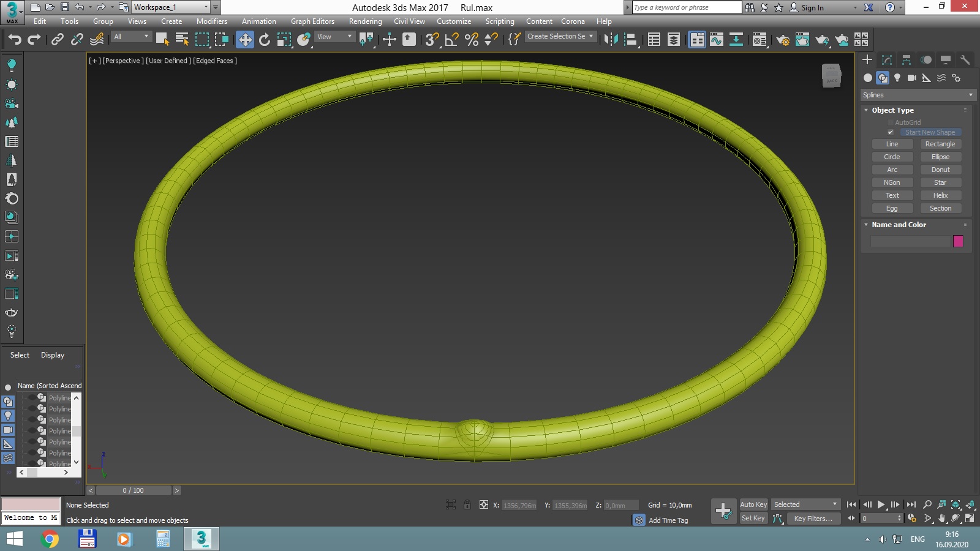
Task: Toggle Key Mode button
Action: (x=851, y=518)
